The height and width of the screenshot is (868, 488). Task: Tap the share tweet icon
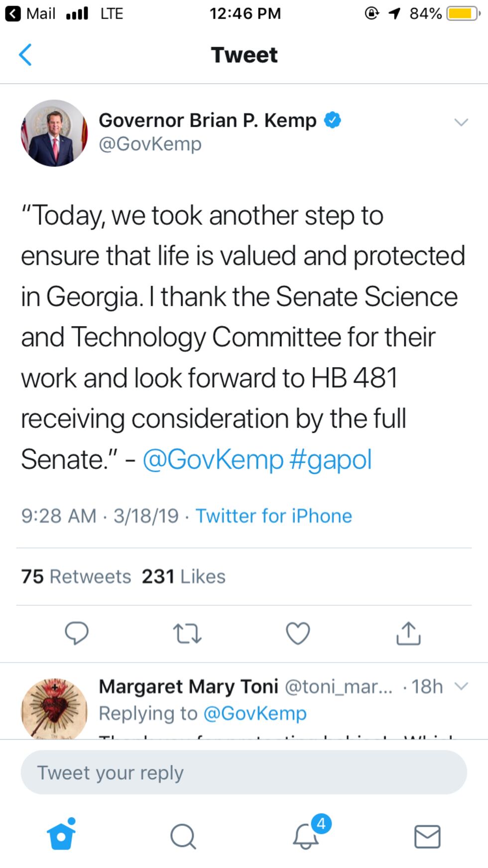[x=408, y=633]
